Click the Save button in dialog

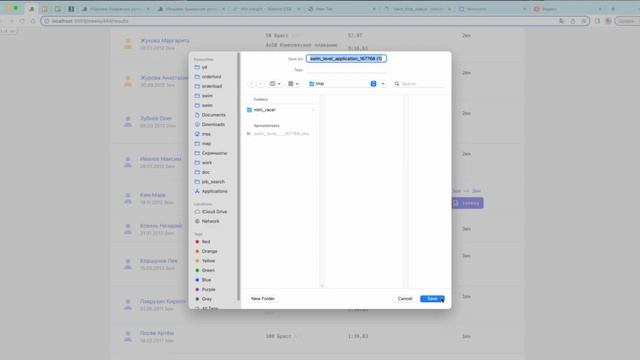432,299
